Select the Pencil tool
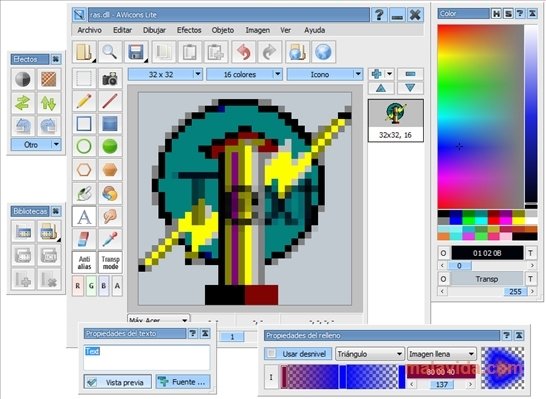This screenshot has width=546, height=399. (x=84, y=101)
